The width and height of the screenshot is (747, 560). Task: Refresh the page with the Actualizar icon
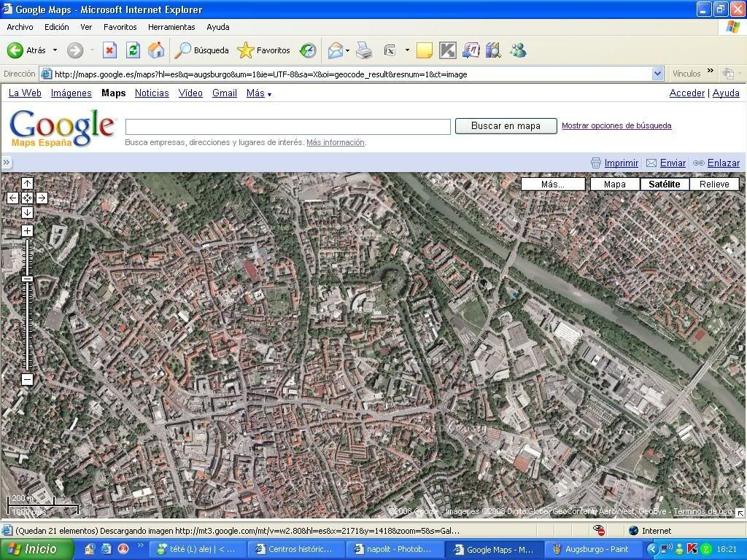[x=132, y=50]
